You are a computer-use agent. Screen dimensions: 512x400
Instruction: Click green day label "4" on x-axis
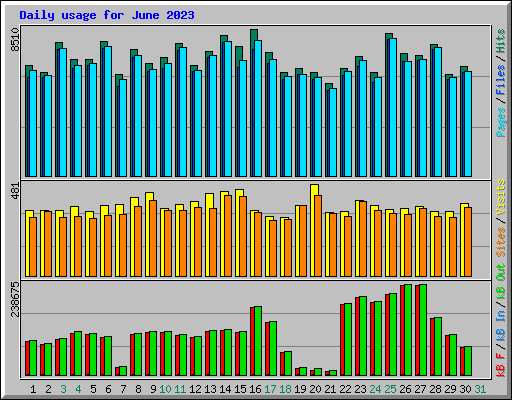78,389
